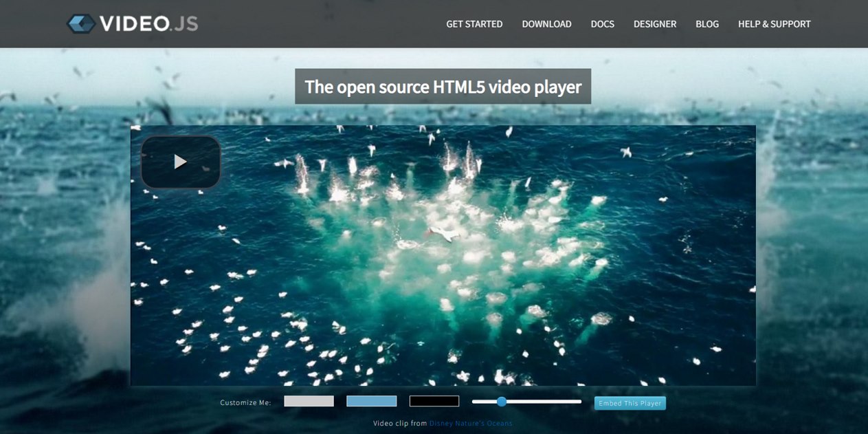Click the blue slider handle knob
This screenshot has height=434, width=868.
point(501,402)
